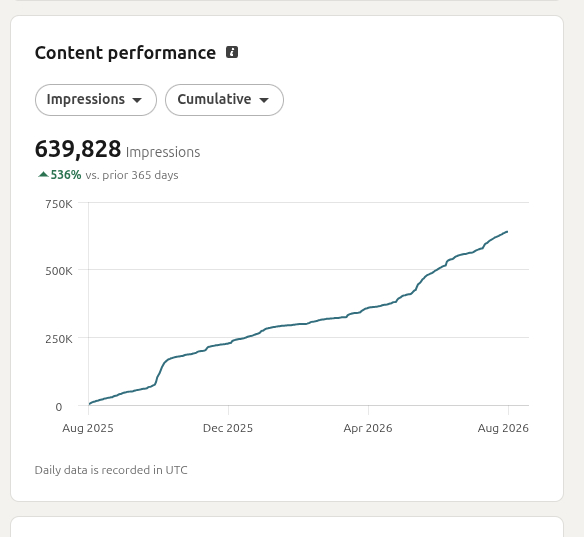Open the Impressions metric dropdown
Screen dimensions: 584x537
tap(96, 100)
